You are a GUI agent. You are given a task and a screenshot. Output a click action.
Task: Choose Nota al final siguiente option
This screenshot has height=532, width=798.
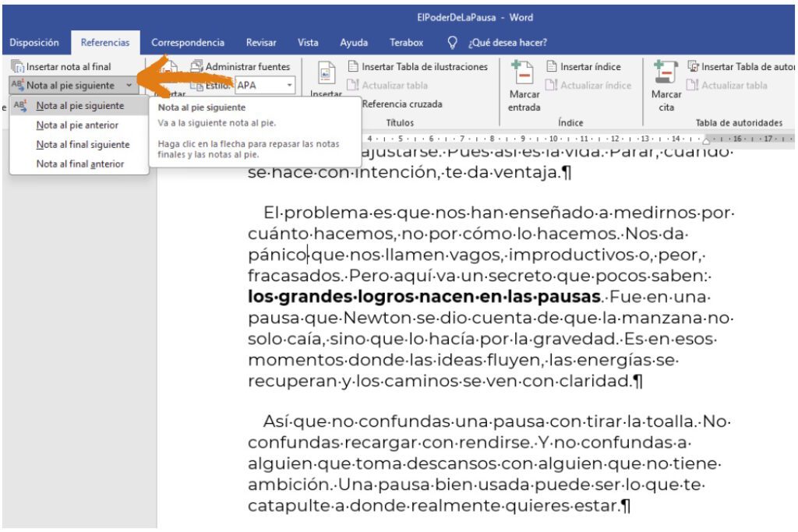point(83,145)
